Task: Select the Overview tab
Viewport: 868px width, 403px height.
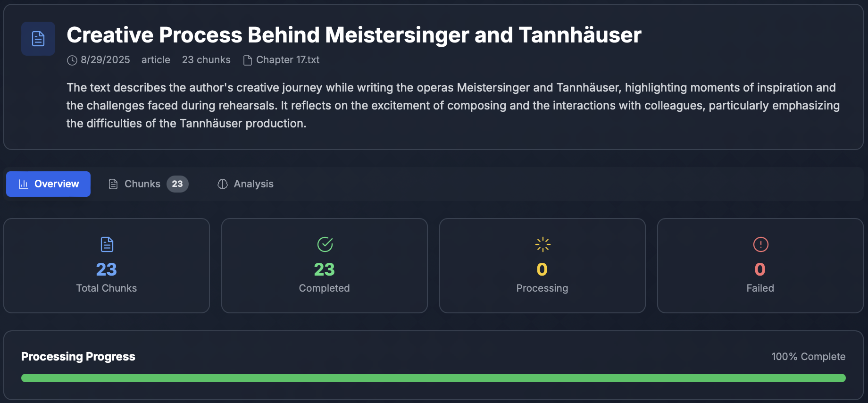Action: click(48, 184)
